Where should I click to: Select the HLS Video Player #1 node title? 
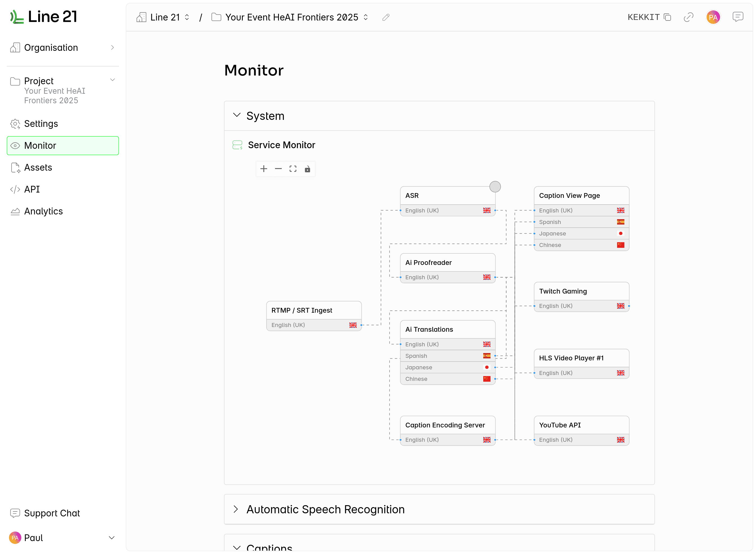[x=571, y=358]
